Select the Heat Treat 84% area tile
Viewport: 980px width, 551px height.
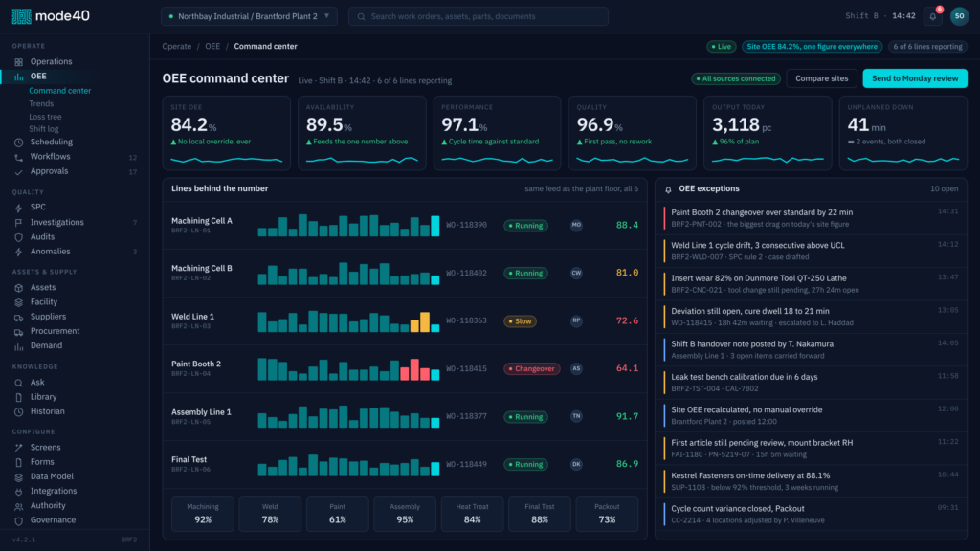point(472,514)
